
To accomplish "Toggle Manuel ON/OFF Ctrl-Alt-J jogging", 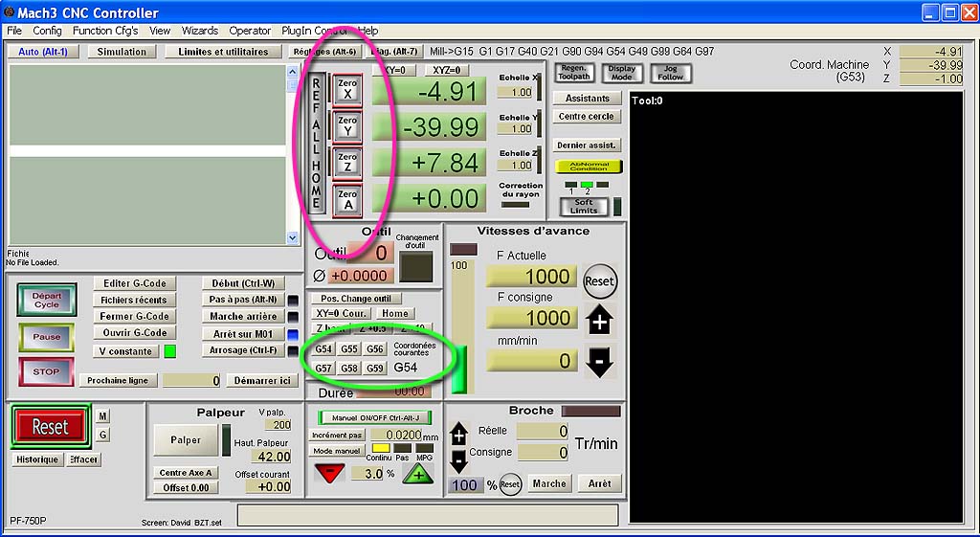I will click(375, 417).
